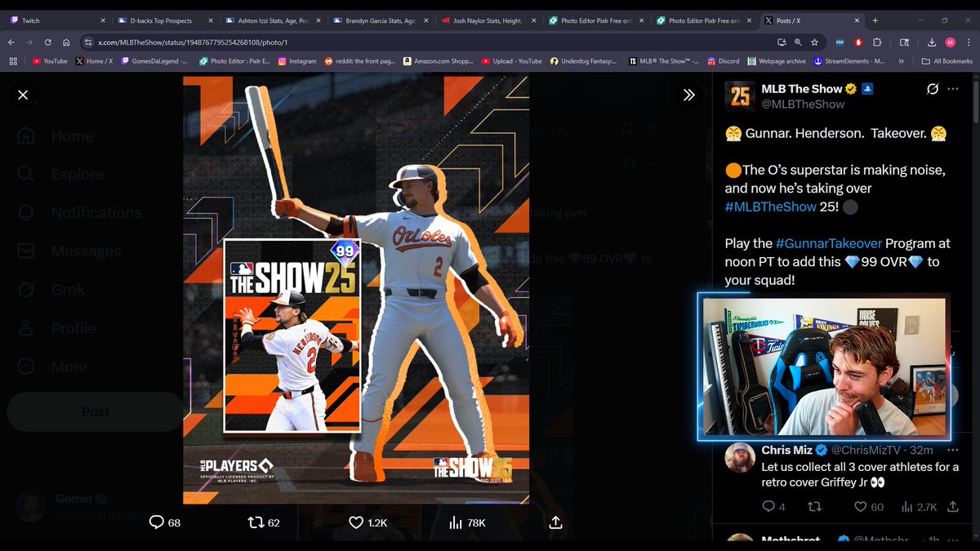
Task: View site information icon in address bar
Action: (x=89, y=42)
